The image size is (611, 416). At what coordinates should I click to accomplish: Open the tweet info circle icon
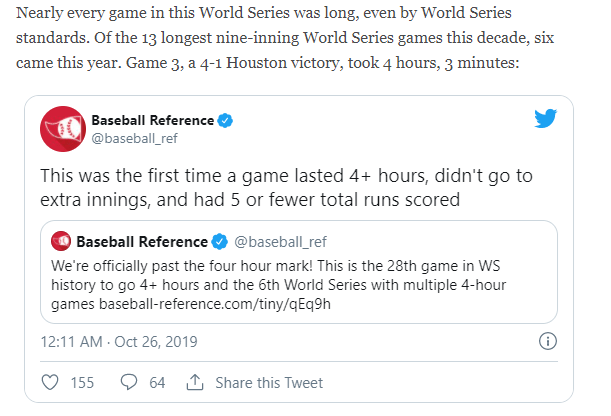[547, 341]
